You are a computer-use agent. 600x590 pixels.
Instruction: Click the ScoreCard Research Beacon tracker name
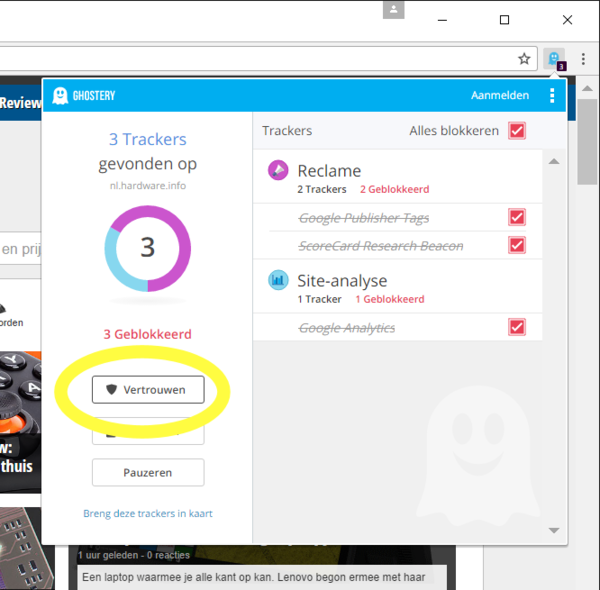coord(381,246)
